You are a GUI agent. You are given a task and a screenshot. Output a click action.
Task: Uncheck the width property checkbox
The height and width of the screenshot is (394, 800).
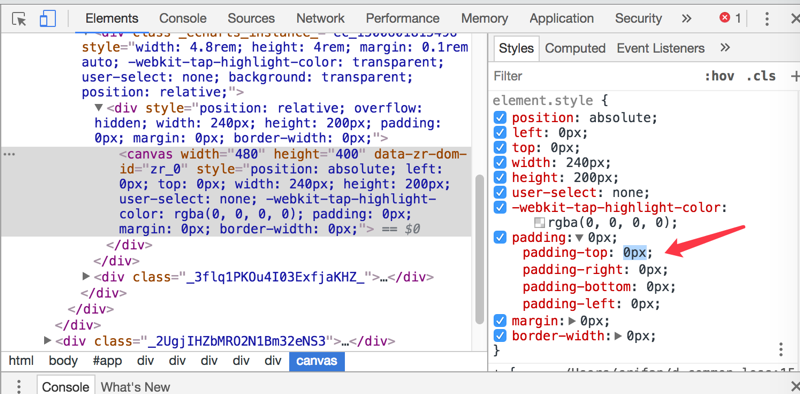500,163
